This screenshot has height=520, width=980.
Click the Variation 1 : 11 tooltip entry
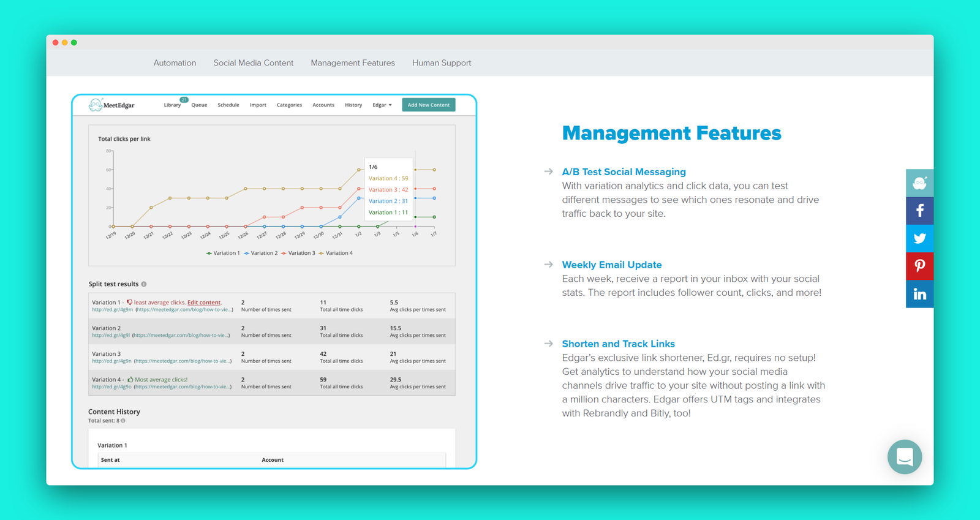click(x=388, y=213)
